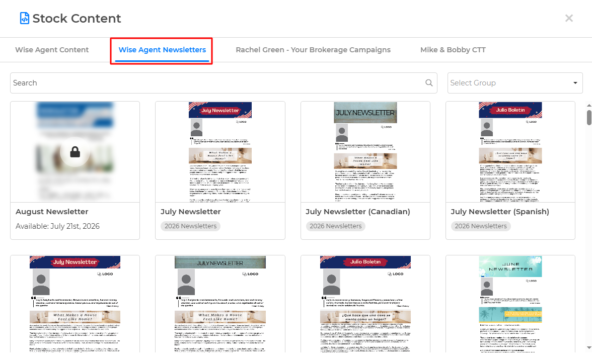Click the August Newsletter title
The height and width of the screenshot is (364, 592).
point(52,212)
